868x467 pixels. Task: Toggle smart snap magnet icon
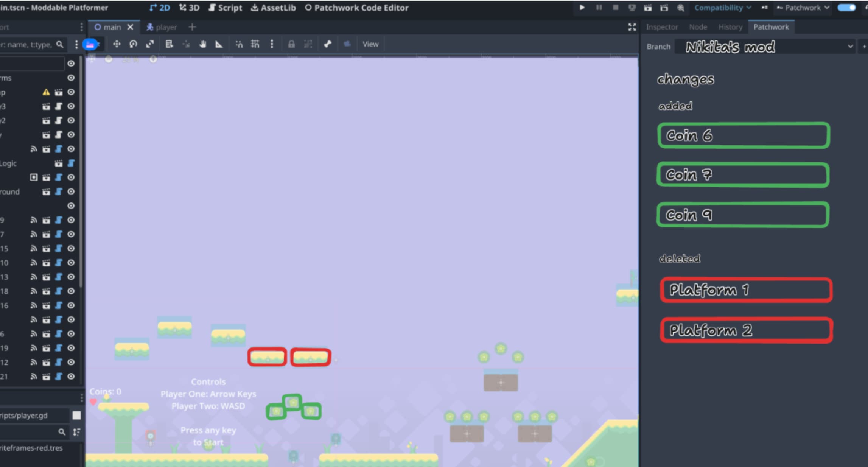coord(239,44)
